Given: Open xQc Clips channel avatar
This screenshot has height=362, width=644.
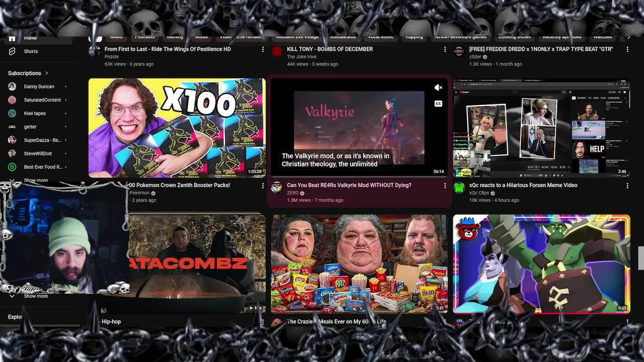Looking at the screenshot, I should [459, 188].
